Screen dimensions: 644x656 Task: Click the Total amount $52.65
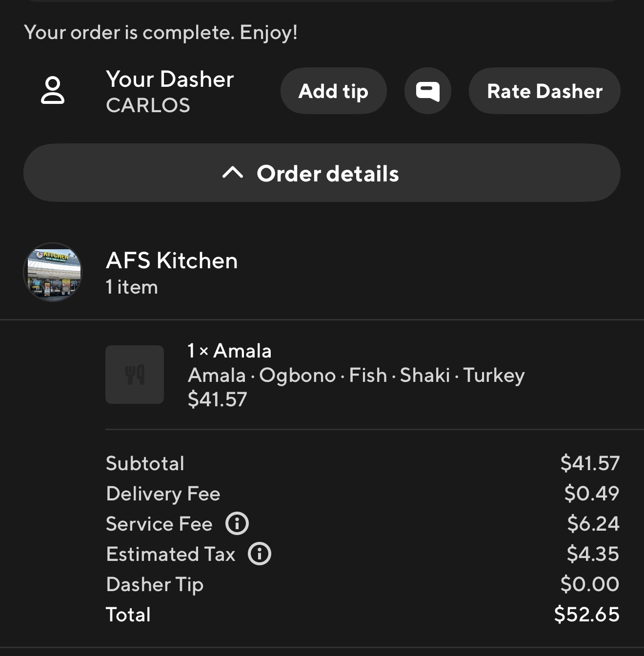[587, 614]
